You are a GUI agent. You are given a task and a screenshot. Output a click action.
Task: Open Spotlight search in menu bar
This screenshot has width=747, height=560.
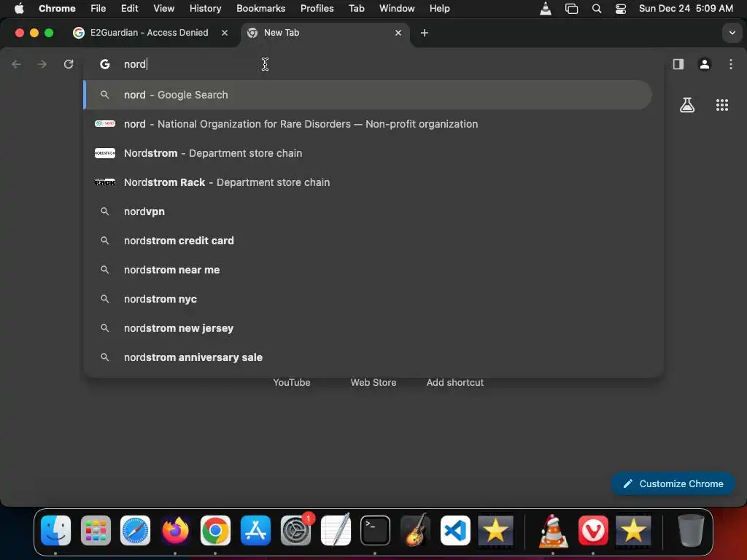pos(597,9)
